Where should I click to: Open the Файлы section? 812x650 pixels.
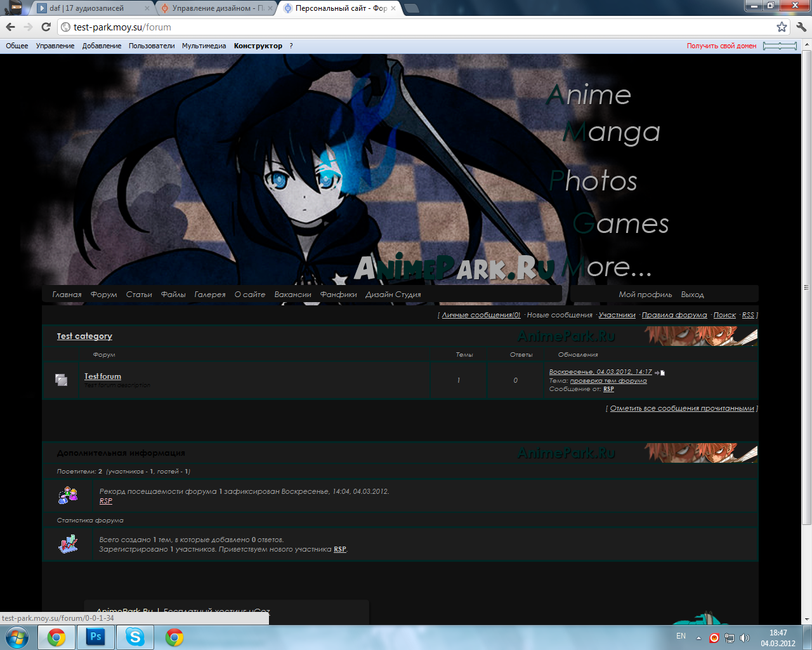pyautogui.click(x=173, y=295)
